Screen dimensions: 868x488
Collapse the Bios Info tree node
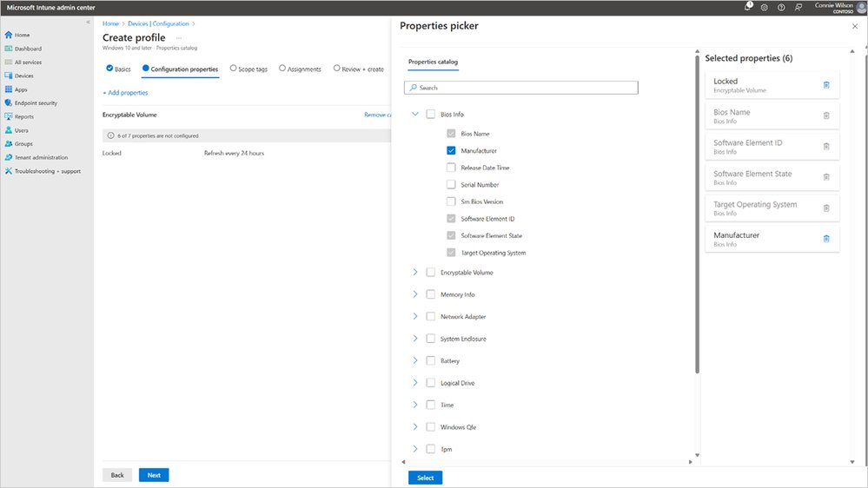coord(415,114)
